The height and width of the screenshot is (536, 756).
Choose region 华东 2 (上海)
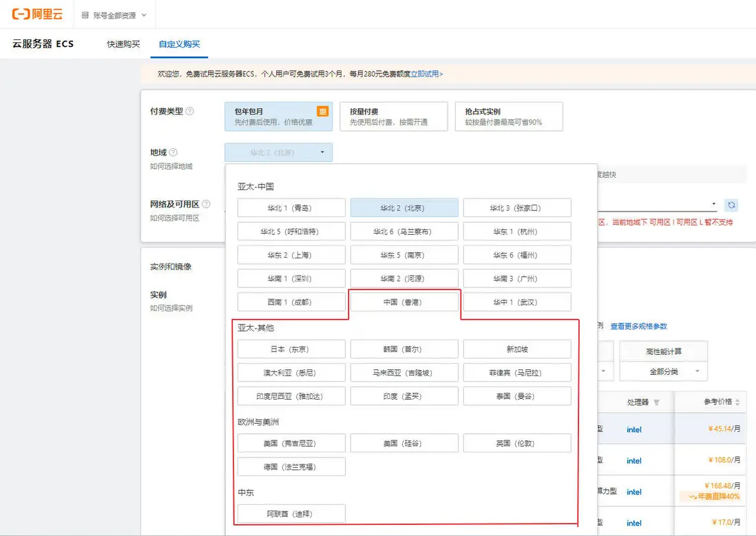coord(291,255)
